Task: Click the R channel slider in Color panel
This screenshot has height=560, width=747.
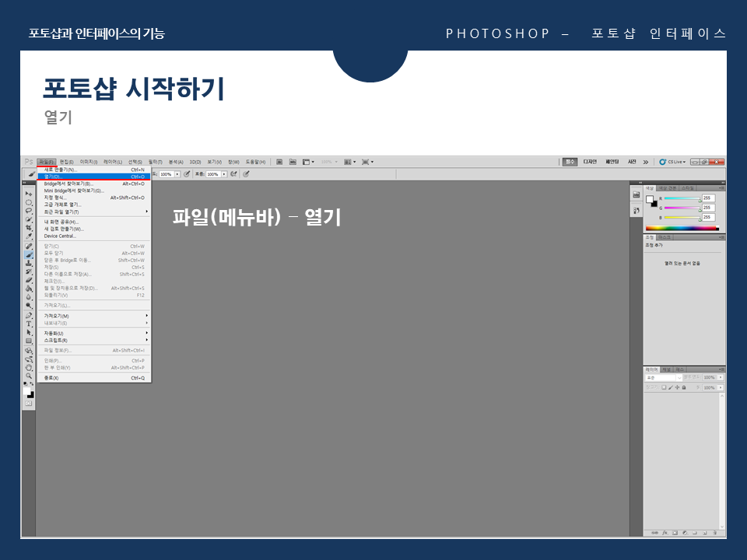Action: [x=682, y=198]
